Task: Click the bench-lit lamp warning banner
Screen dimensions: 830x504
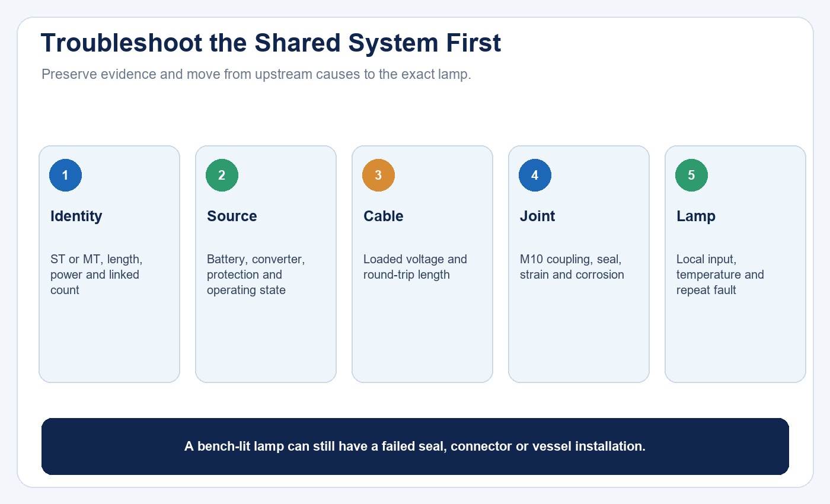Action: (x=415, y=446)
